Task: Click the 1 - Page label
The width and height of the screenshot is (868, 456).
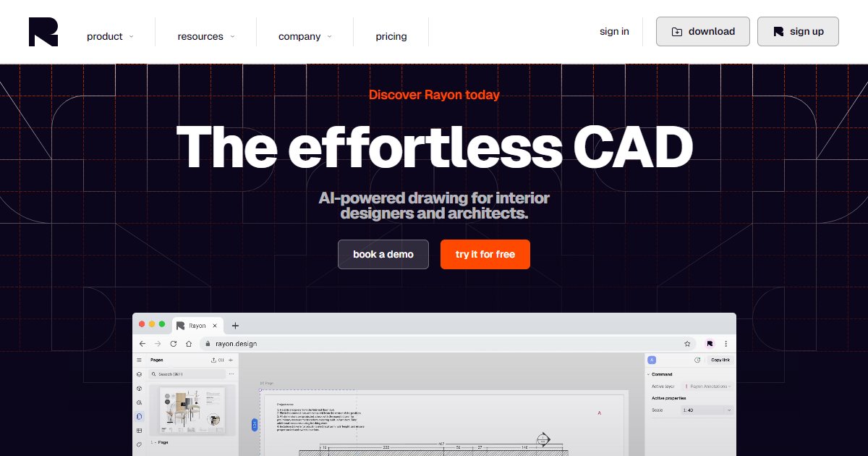Action: 159,442
